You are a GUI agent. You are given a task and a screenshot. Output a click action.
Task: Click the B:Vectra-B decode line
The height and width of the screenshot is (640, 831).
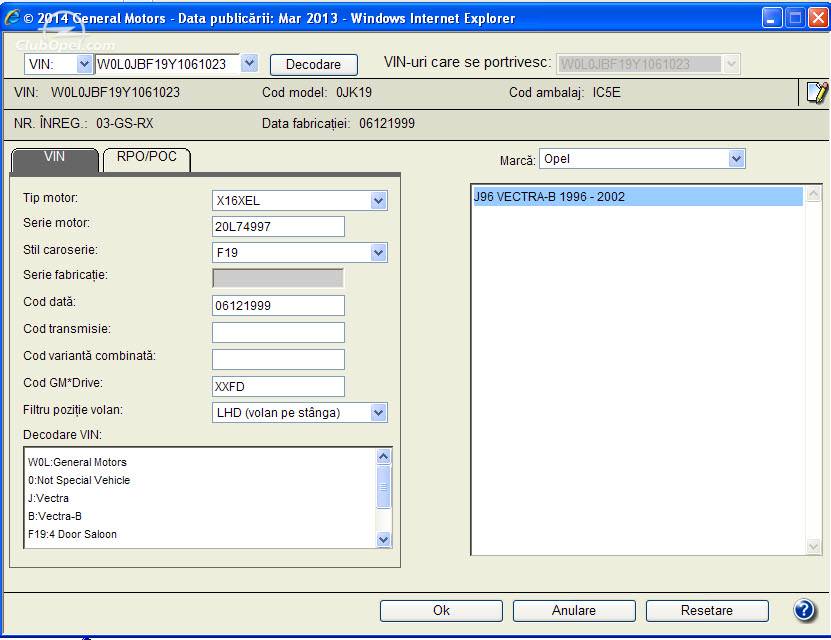[55, 516]
